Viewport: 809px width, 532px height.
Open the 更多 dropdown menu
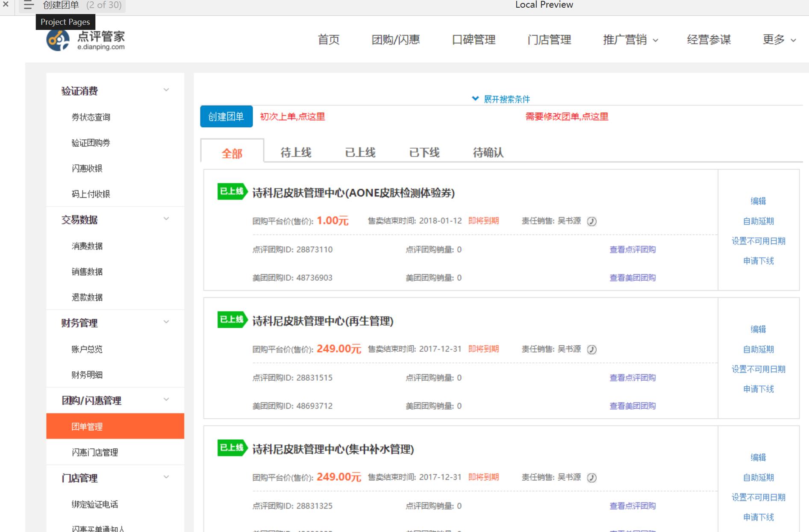pos(779,40)
